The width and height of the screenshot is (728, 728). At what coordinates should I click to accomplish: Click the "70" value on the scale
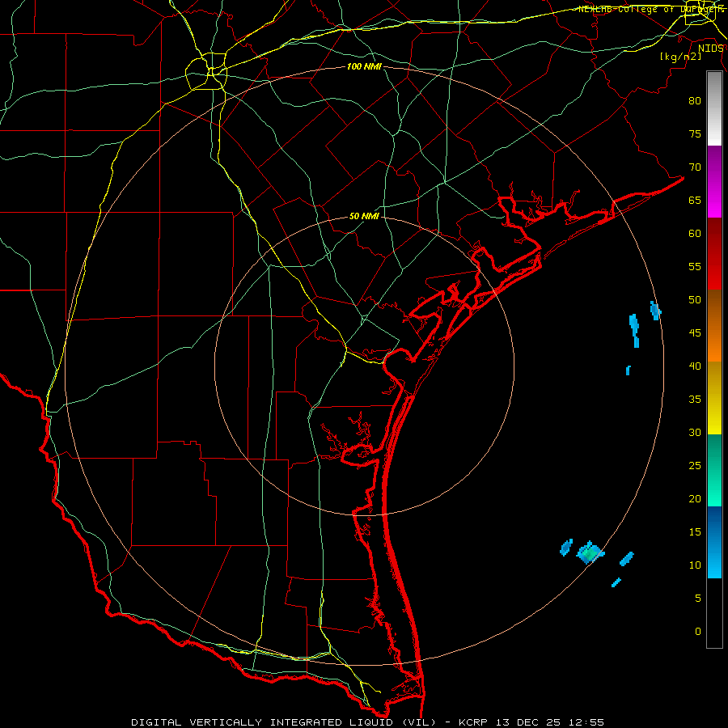coord(695,167)
